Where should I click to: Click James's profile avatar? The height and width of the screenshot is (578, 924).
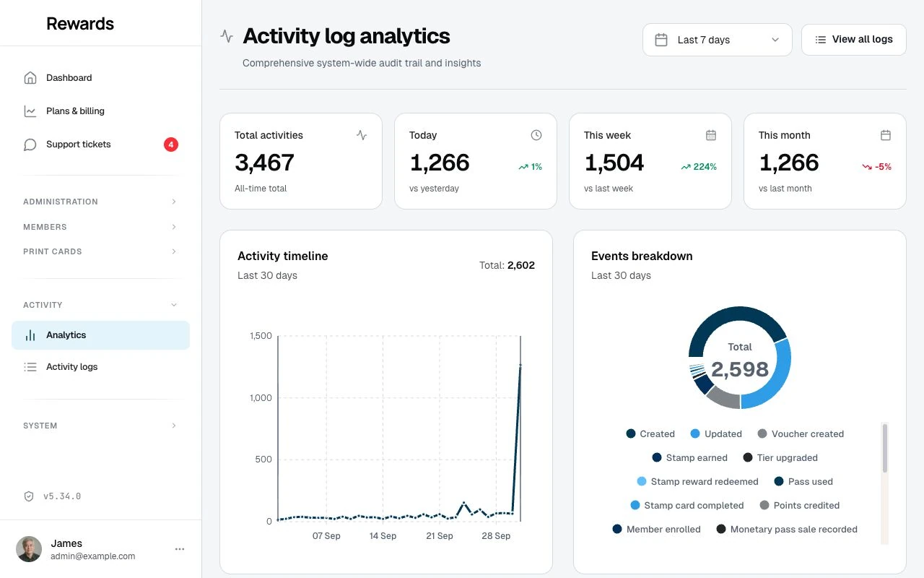pos(29,549)
